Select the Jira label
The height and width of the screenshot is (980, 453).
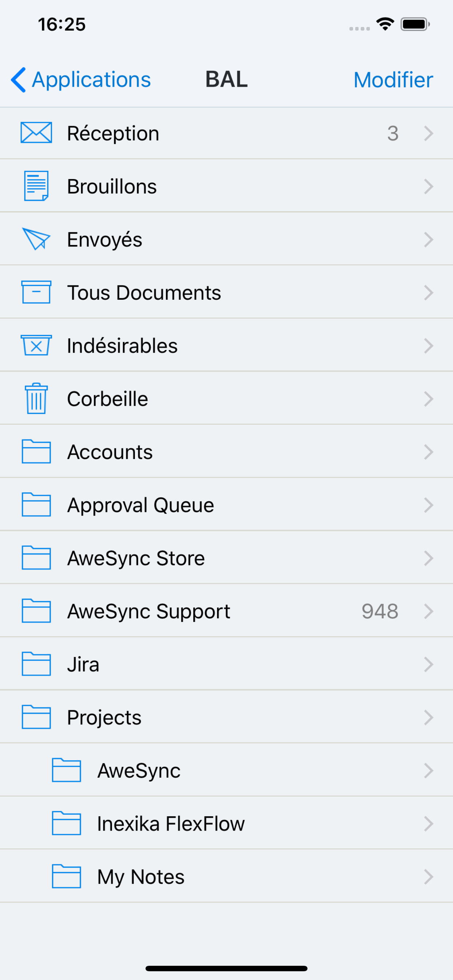(x=84, y=665)
